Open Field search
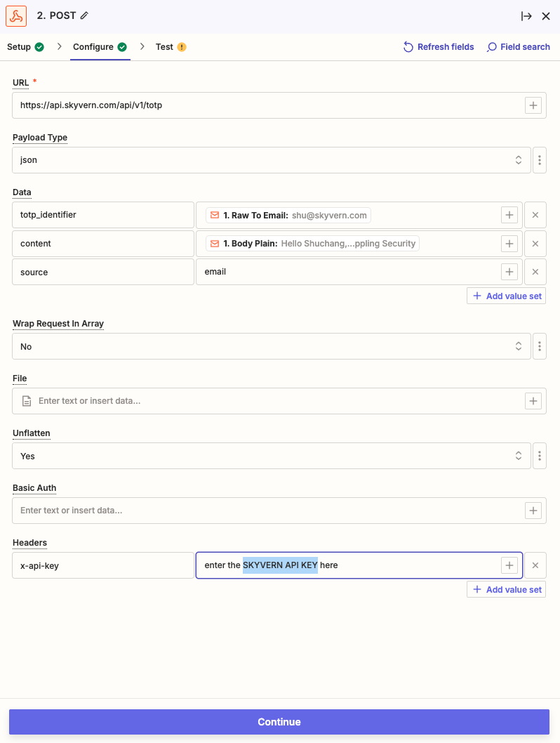 point(519,47)
